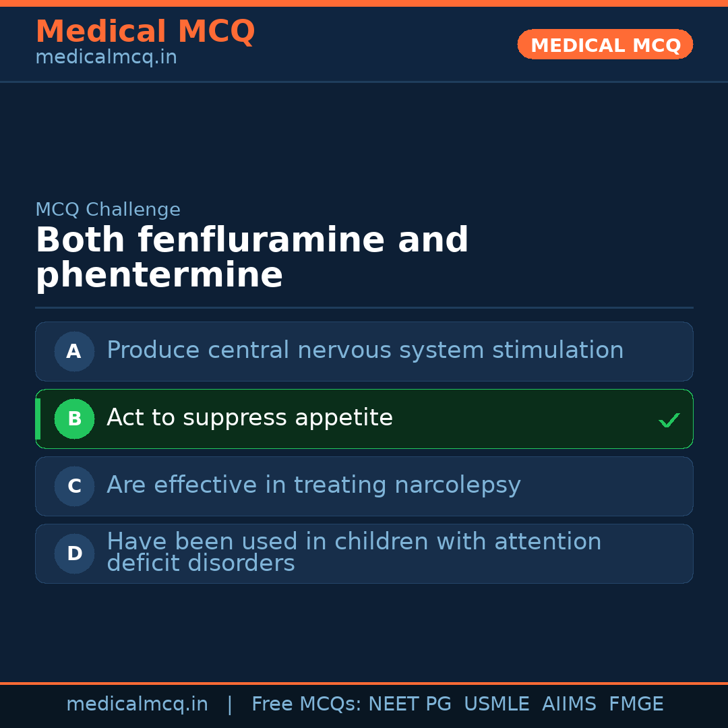The height and width of the screenshot is (728, 728).
Task: Open medicalmcq.in link in footer
Action: (x=137, y=704)
